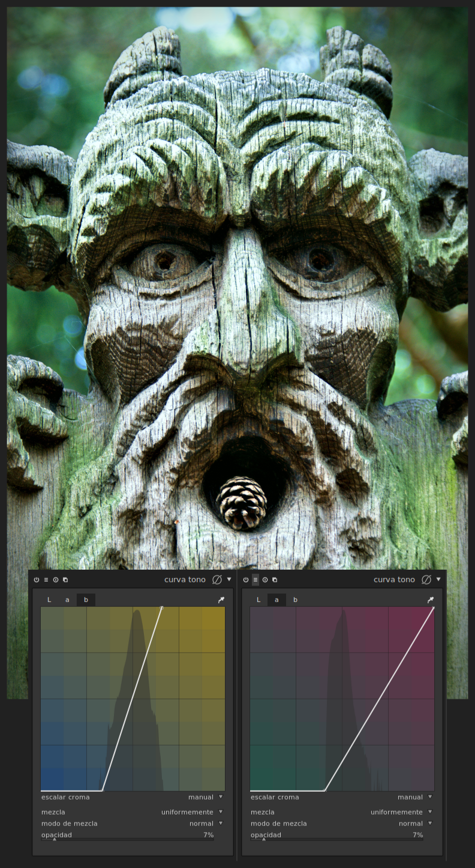The image size is (475, 868).
Task: Create new instance of left curva tono module
Action: click(65, 580)
